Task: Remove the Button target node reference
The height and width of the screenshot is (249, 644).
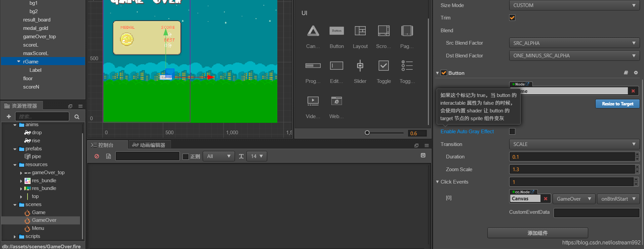Action: point(633,91)
